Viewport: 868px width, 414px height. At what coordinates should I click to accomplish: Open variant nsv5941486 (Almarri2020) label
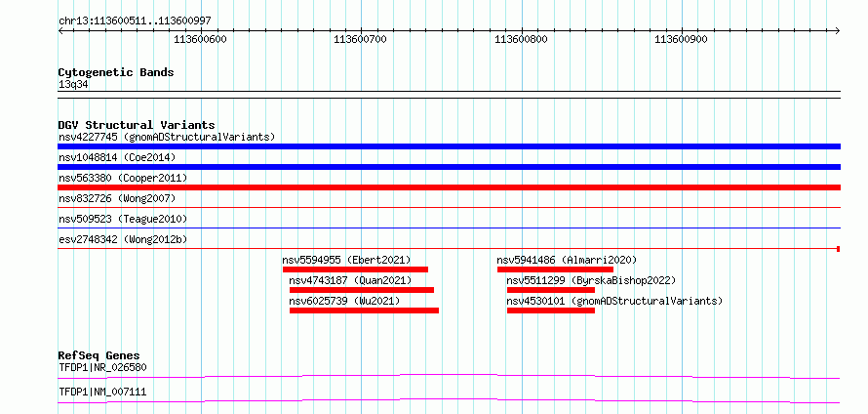tap(567, 260)
